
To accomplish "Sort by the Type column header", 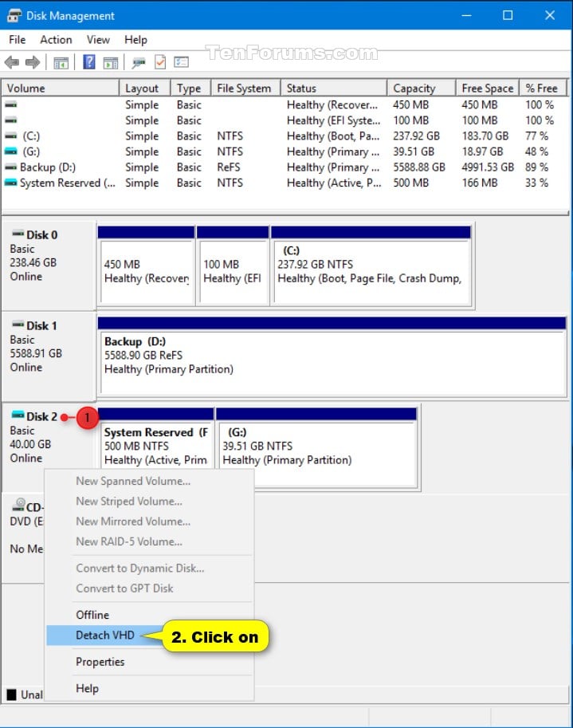I will pos(190,89).
